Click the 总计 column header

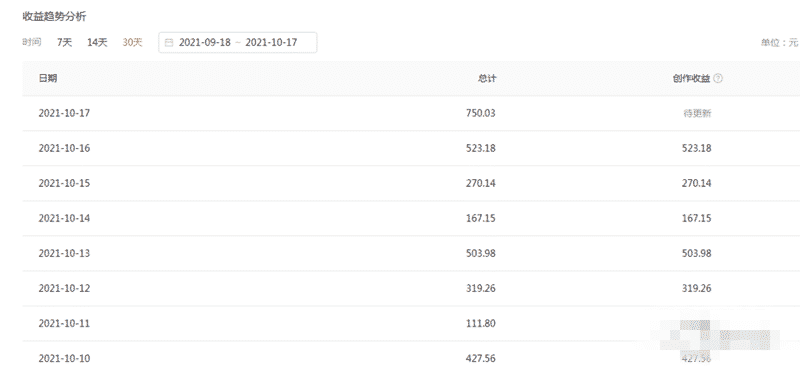pyautogui.click(x=486, y=79)
